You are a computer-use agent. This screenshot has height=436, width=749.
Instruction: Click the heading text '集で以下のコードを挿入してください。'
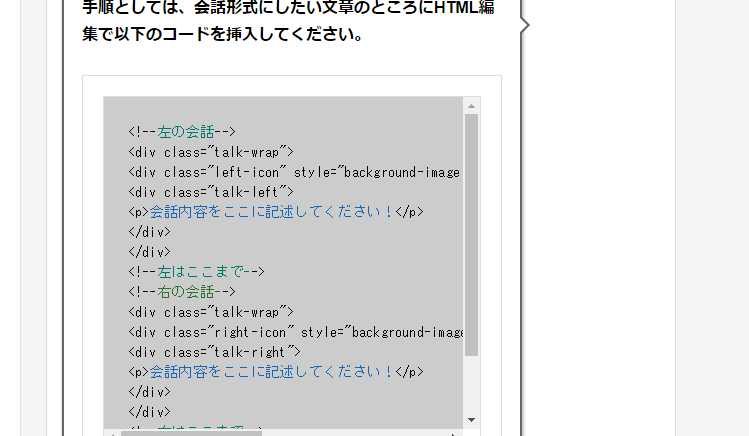(x=223, y=34)
